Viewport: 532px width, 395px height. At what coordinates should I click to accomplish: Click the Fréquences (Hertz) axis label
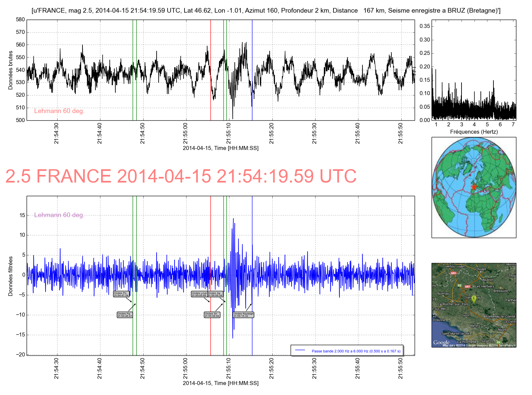(x=474, y=132)
